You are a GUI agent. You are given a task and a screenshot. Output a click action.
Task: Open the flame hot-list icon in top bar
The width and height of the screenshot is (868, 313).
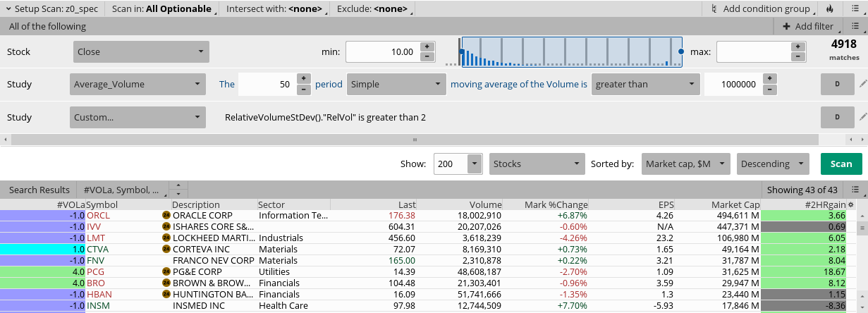tap(829, 9)
